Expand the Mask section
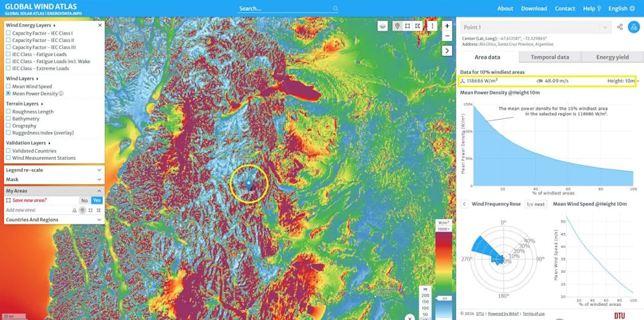The width and height of the screenshot is (644, 320). coord(54,180)
